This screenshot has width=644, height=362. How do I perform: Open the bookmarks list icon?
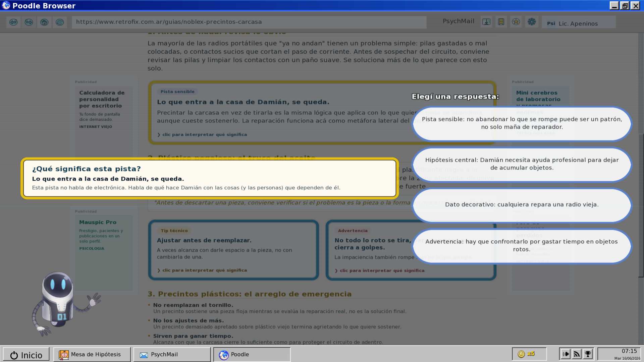[501, 22]
